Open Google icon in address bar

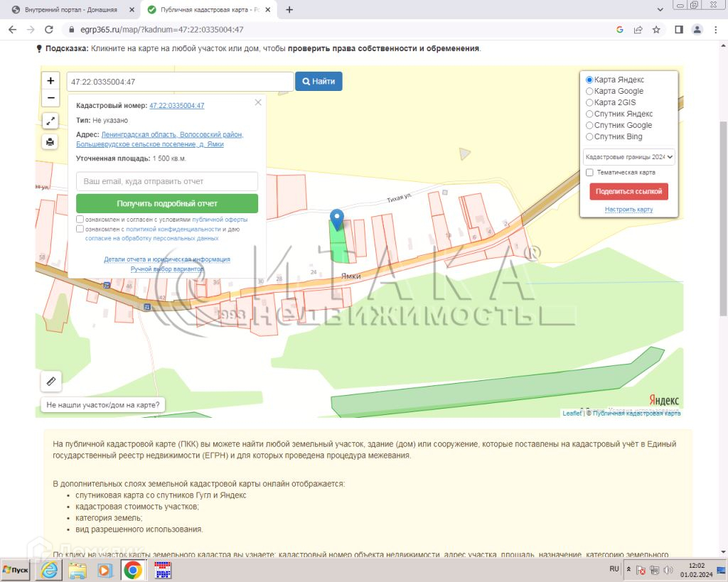tap(620, 30)
